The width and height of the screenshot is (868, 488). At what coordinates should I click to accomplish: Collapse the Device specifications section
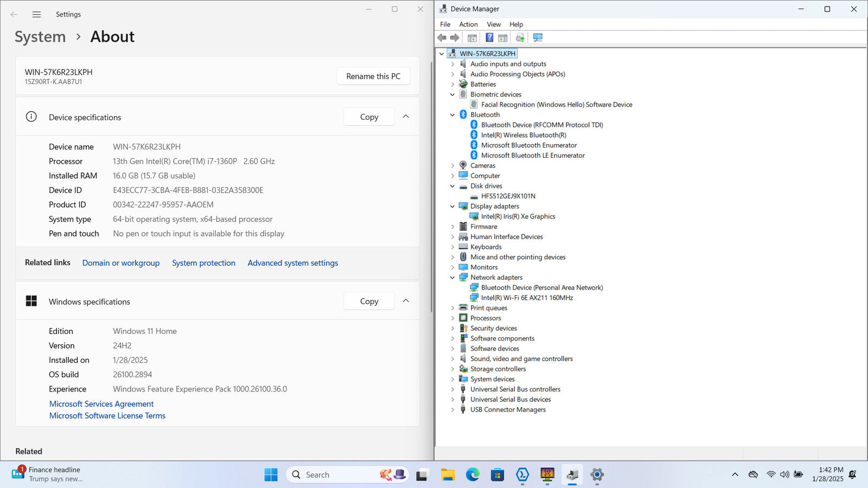coord(406,117)
